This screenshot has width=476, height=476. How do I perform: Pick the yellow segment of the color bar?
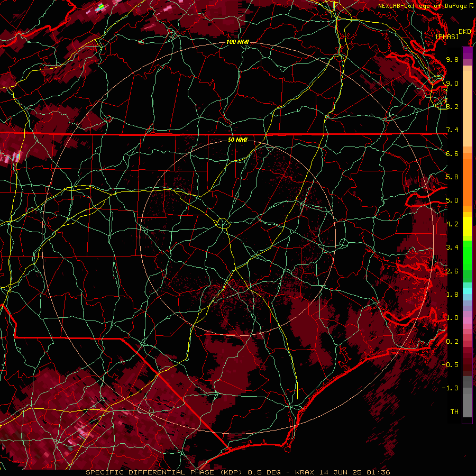[467, 226]
